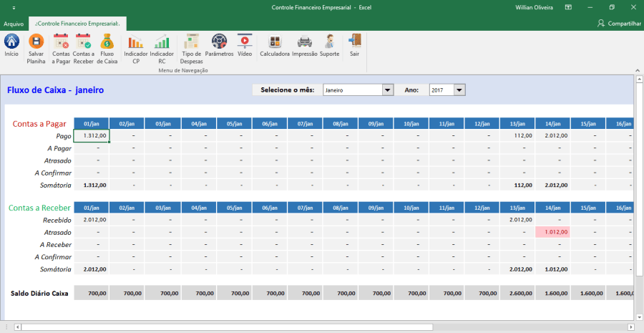This screenshot has width=644, height=333.
Task: Click the 10/jan header in Contas a Receber
Action: (411, 208)
